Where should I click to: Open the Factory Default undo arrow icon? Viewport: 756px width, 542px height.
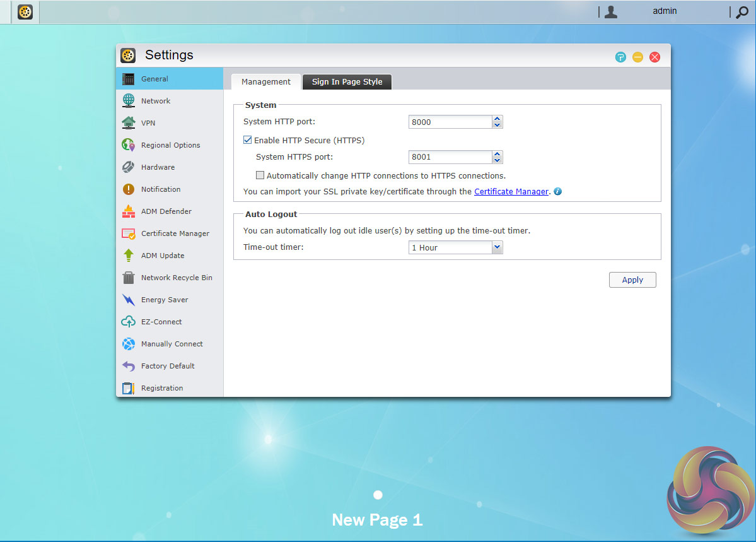tap(129, 366)
